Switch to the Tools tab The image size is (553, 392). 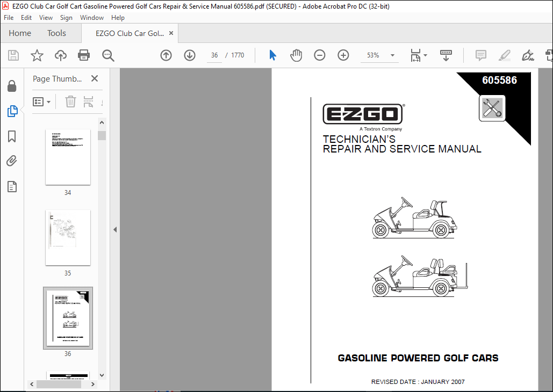[57, 33]
